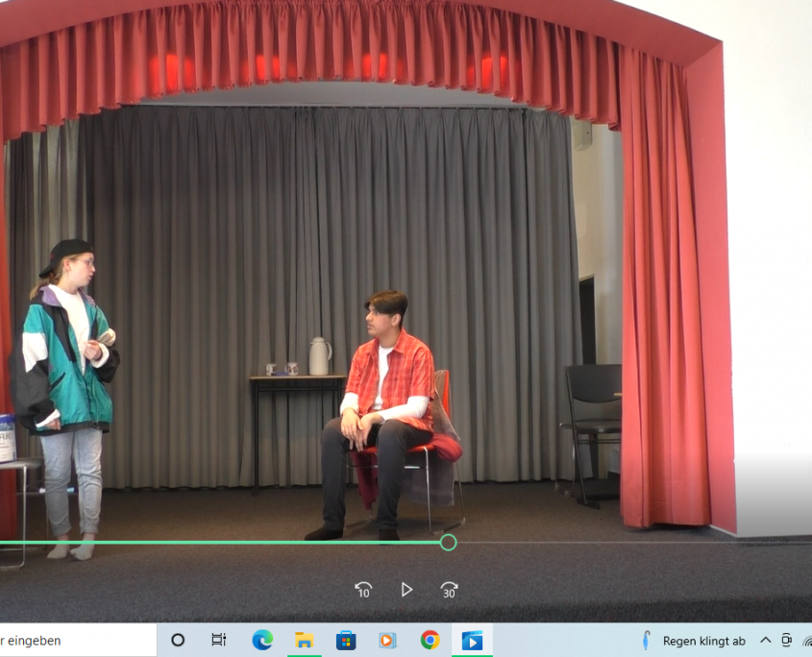Expand the hidden system tray icons chevron

(x=766, y=641)
